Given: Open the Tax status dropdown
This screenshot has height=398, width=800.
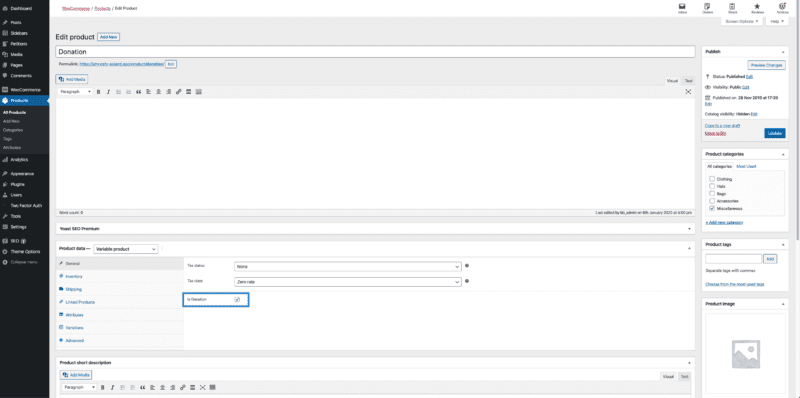Looking at the screenshot, I should (348, 266).
